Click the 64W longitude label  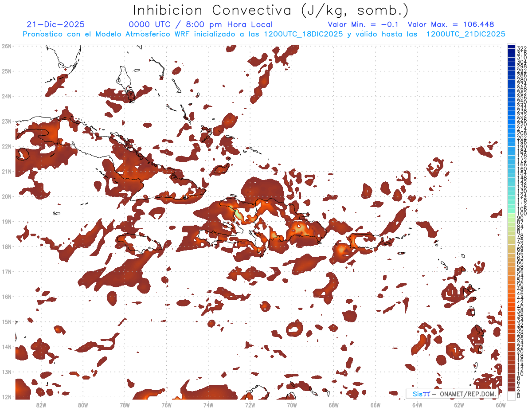pyautogui.click(x=417, y=405)
